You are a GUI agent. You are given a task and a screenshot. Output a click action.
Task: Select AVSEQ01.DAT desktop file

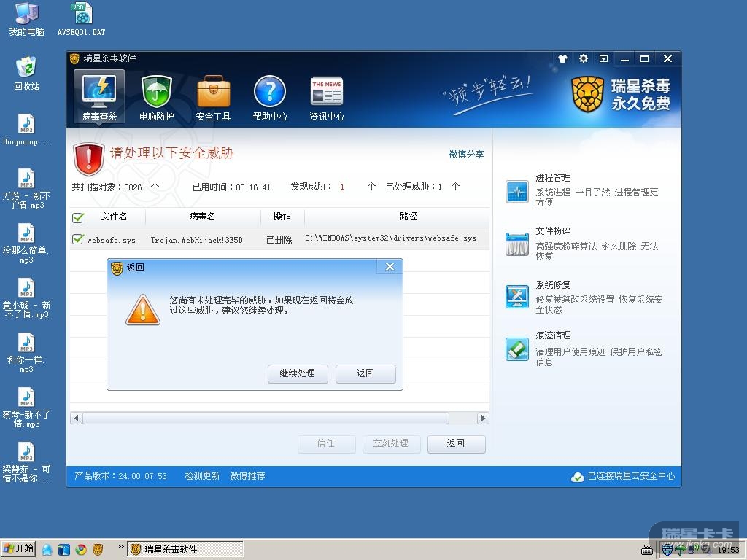(82, 20)
